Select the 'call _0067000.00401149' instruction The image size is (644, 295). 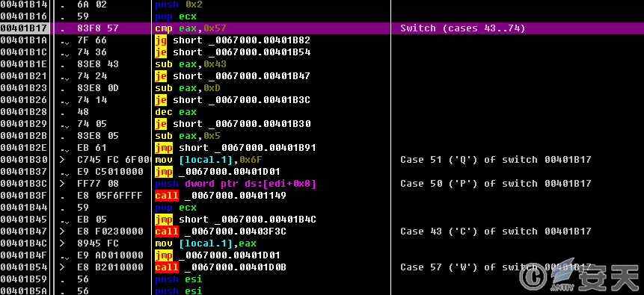(x=221, y=196)
